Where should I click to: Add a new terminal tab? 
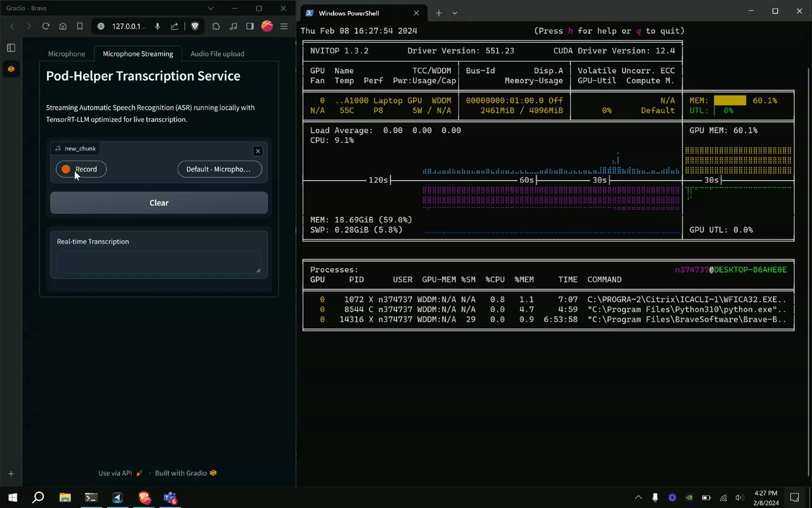(x=438, y=13)
